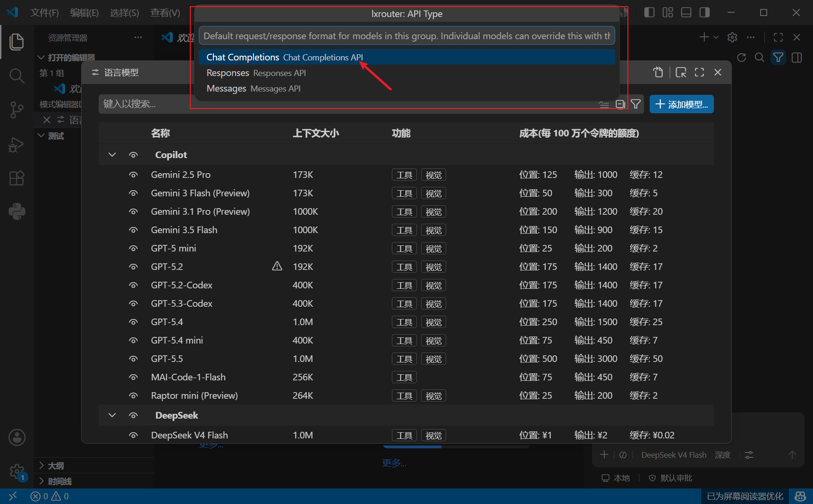Open the tools configuration icon in chat input
Viewport: 813px width, 504px height.
749,455
